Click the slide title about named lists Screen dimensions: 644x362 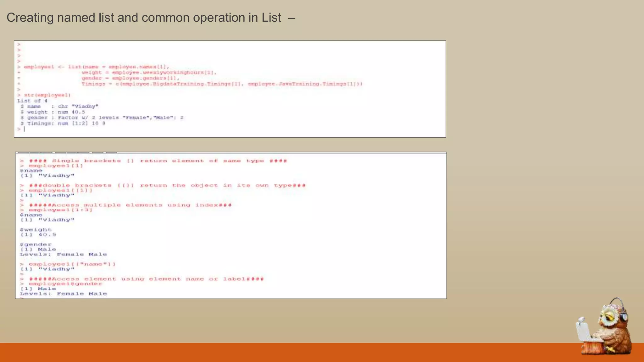tap(151, 18)
